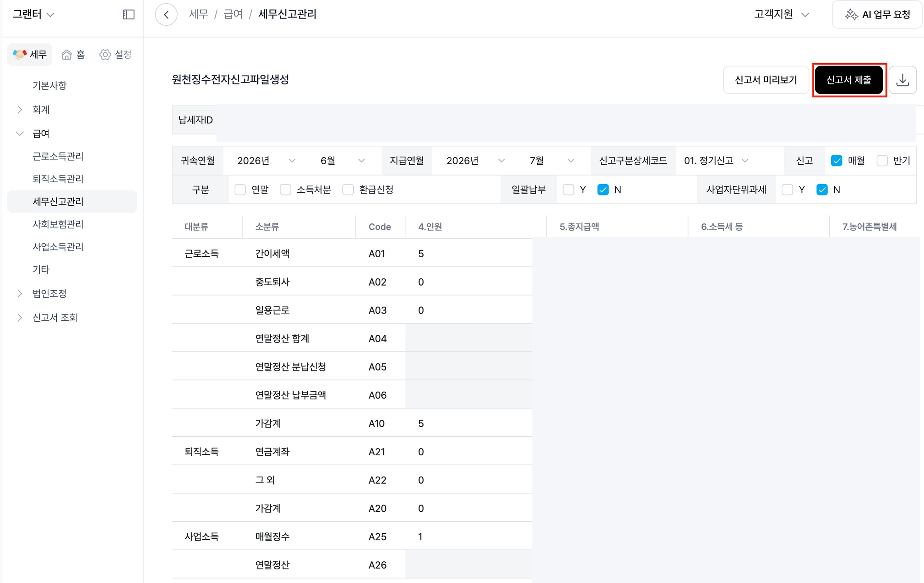Open the 고객지원 dropdown
Viewport: 924px width, 583px height.
tap(781, 14)
